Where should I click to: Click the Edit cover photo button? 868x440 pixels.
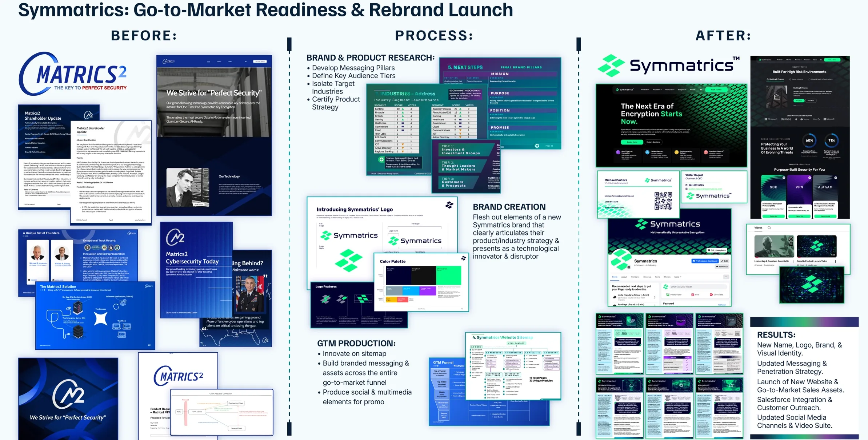tap(717, 250)
